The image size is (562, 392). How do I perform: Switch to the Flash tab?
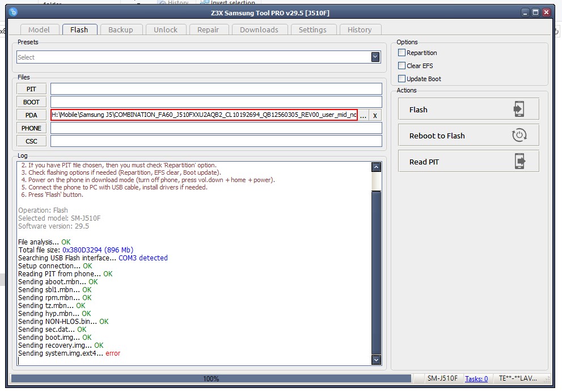point(79,29)
